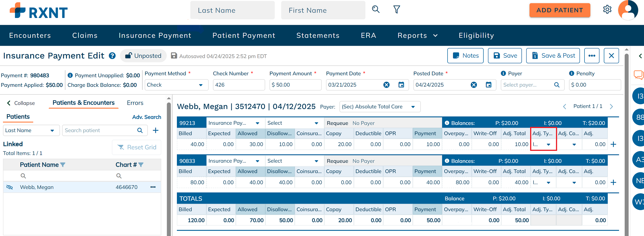
Task: Go to the ERA menu
Action: coord(368,35)
